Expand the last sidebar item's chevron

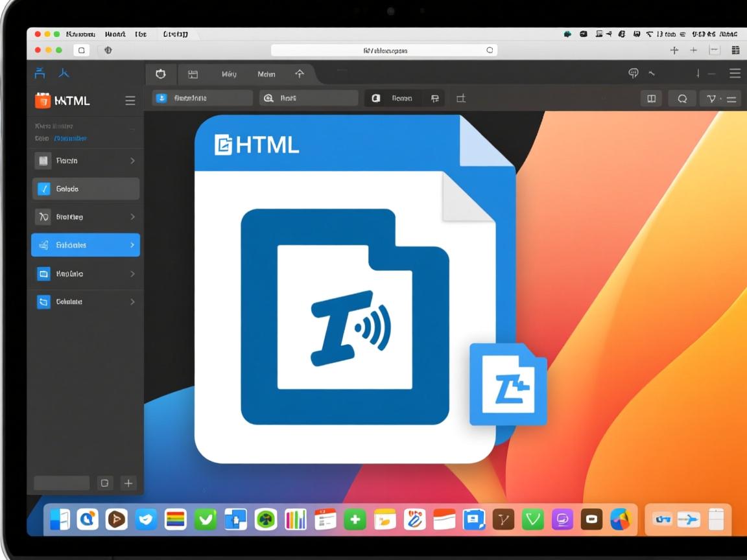pyautogui.click(x=132, y=301)
